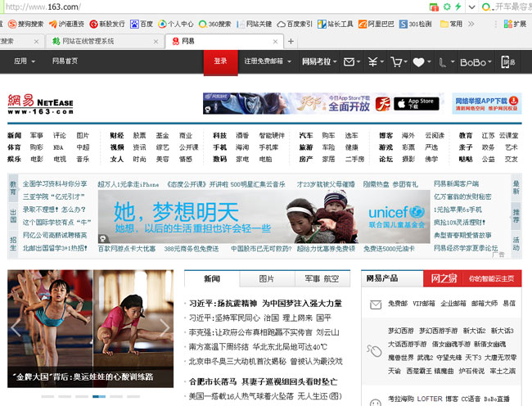532x406 pixels.
Task: Switch to 网站在线管理系统 tab
Action: point(105,42)
